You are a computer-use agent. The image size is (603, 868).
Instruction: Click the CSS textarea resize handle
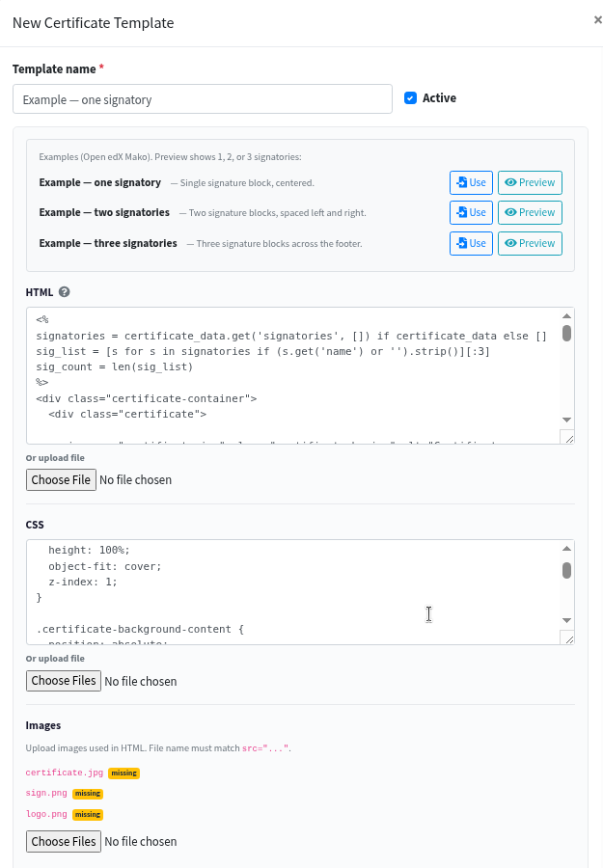coord(567,637)
